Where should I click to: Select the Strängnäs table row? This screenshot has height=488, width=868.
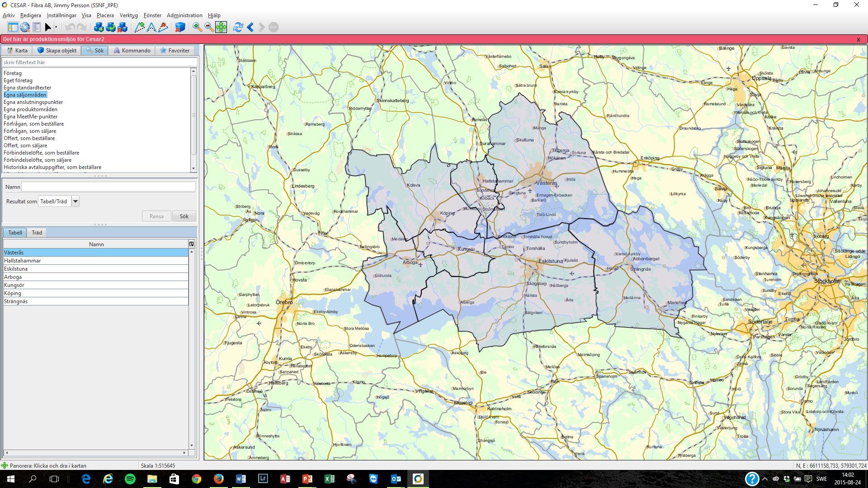point(96,301)
